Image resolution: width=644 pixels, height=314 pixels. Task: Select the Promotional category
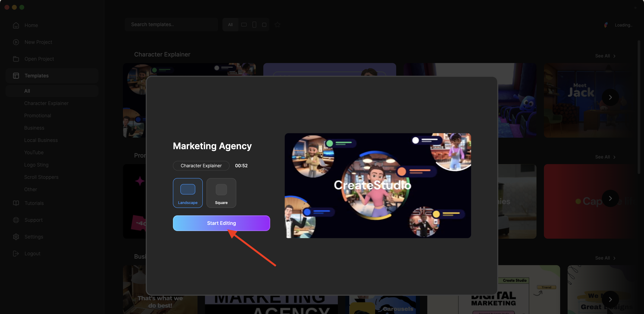tap(37, 116)
